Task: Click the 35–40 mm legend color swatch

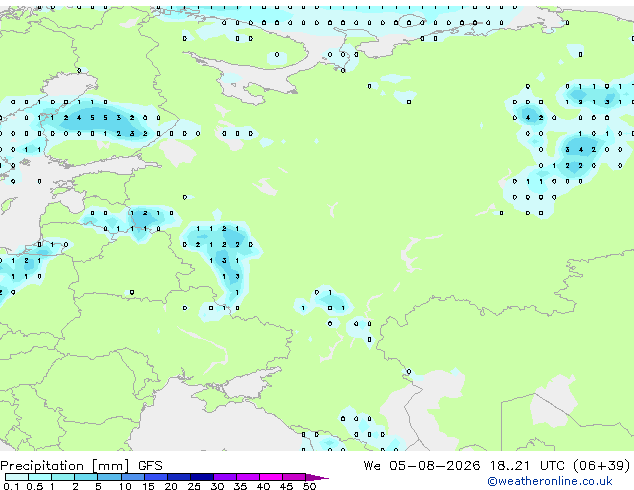Action: [x=247, y=477]
